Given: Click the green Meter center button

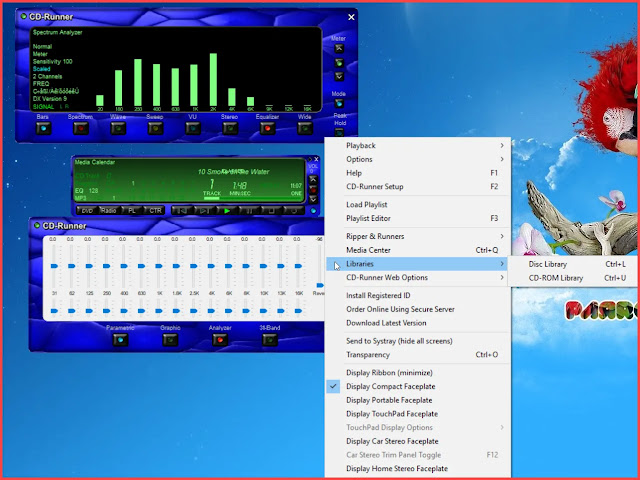Looking at the screenshot, I should pyautogui.click(x=339, y=62).
